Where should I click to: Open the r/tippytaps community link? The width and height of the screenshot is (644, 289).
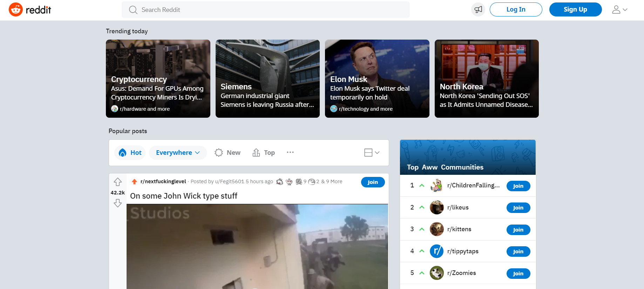click(x=463, y=251)
